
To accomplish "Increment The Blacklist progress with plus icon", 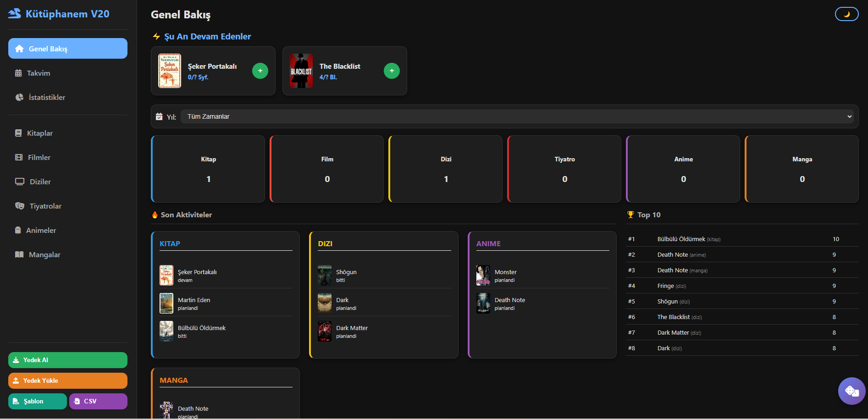I will click(392, 71).
